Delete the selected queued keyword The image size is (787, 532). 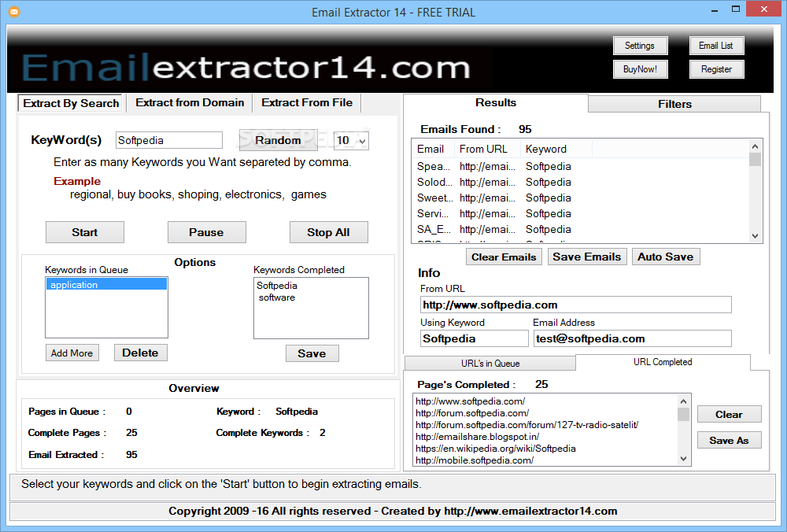click(141, 353)
